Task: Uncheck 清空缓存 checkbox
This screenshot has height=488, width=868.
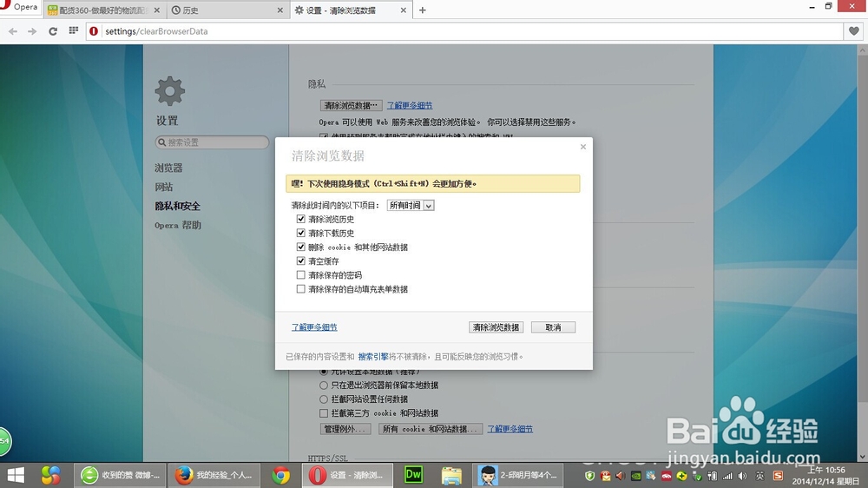Action: 300,260
